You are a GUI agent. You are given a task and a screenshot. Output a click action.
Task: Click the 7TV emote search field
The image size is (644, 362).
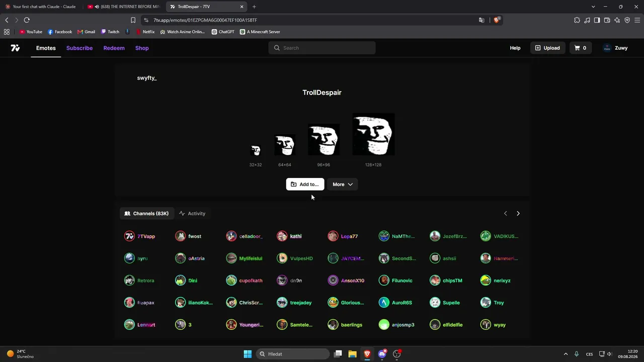tap(322, 48)
